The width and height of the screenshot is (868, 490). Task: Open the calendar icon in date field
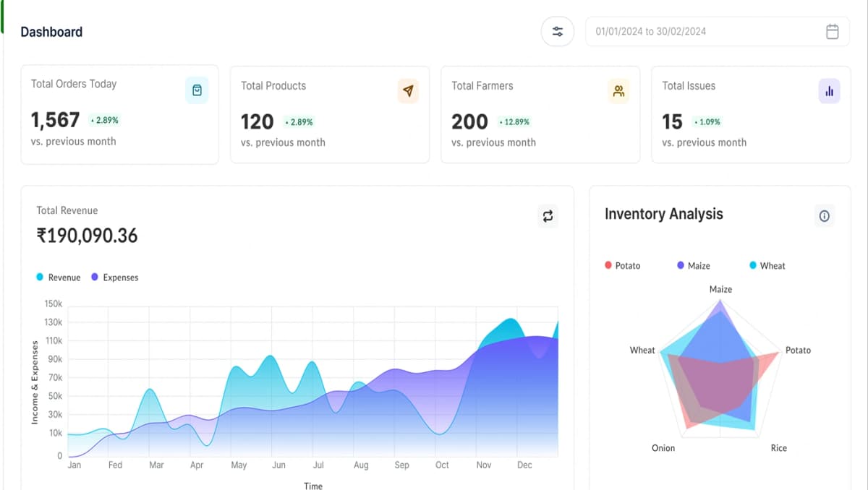pos(833,32)
